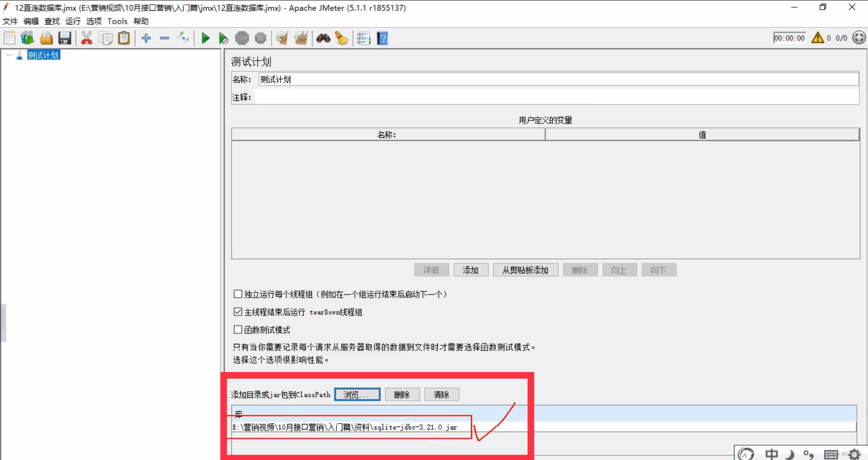Click the Clear All double broom icon

(301, 38)
